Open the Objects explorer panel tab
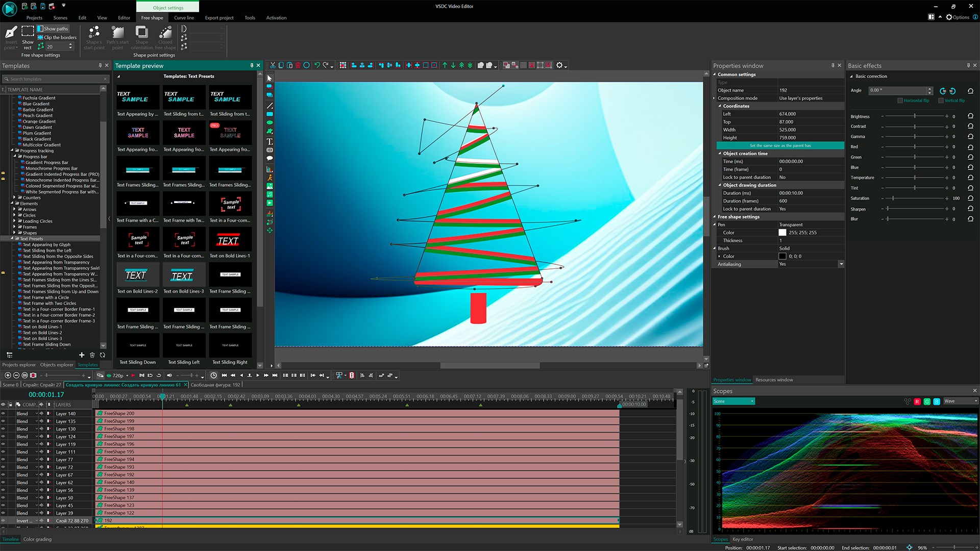This screenshot has width=980, height=551. (57, 365)
